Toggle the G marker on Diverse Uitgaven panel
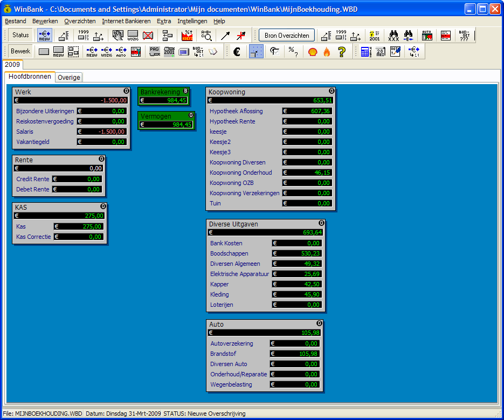Screen dimensions: 504x420 pyautogui.click(x=321, y=223)
